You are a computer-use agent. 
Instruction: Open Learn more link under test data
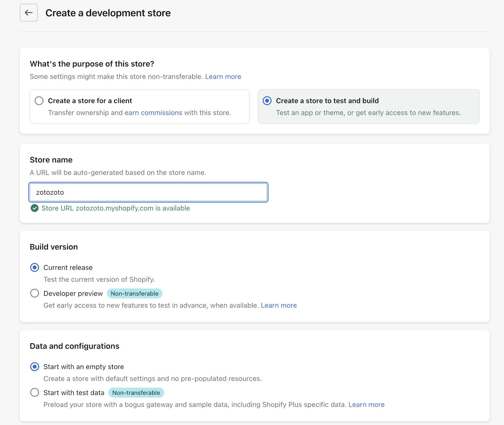366,405
